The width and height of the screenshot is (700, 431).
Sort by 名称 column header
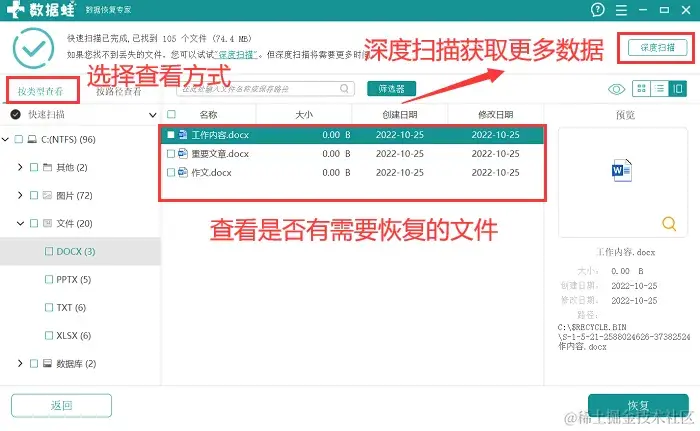[x=208, y=115]
